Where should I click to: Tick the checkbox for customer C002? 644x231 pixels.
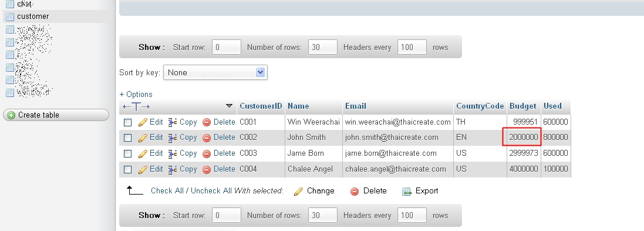(x=128, y=138)
